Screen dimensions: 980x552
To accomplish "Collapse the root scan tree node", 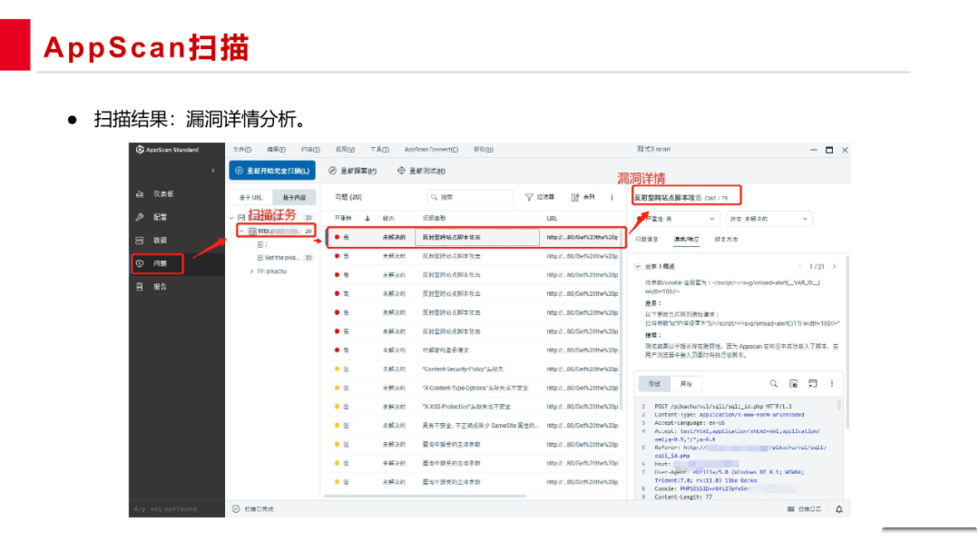I will pos(232,218).
